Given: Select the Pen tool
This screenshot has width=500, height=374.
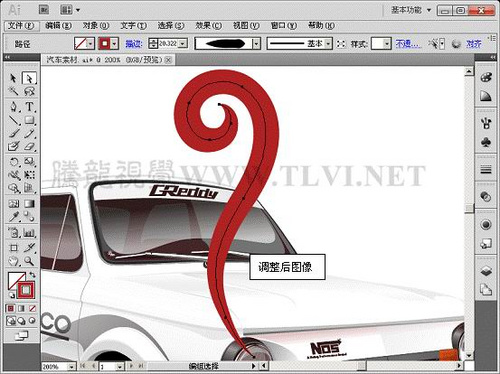Looking at the screenshot, I should 14,107.
